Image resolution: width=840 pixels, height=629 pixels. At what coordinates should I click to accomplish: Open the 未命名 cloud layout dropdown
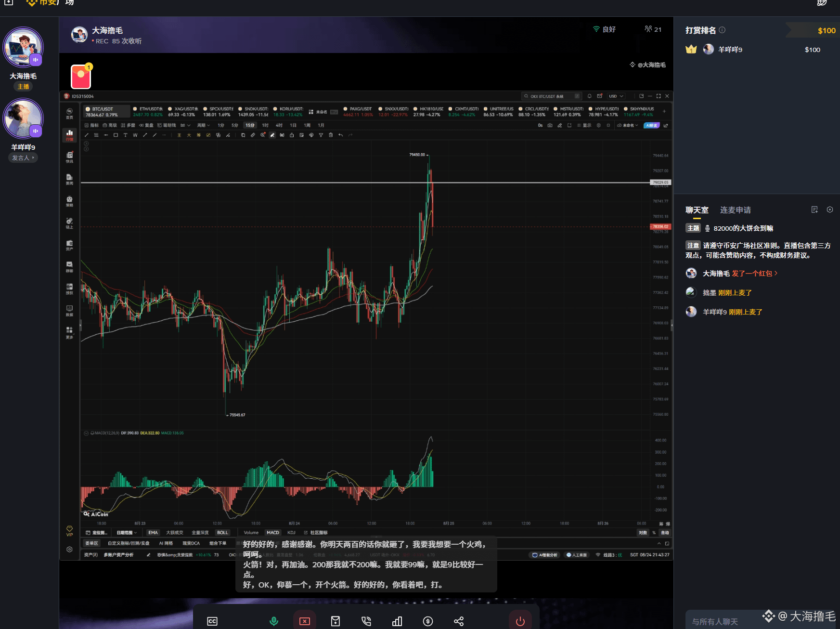628,125
